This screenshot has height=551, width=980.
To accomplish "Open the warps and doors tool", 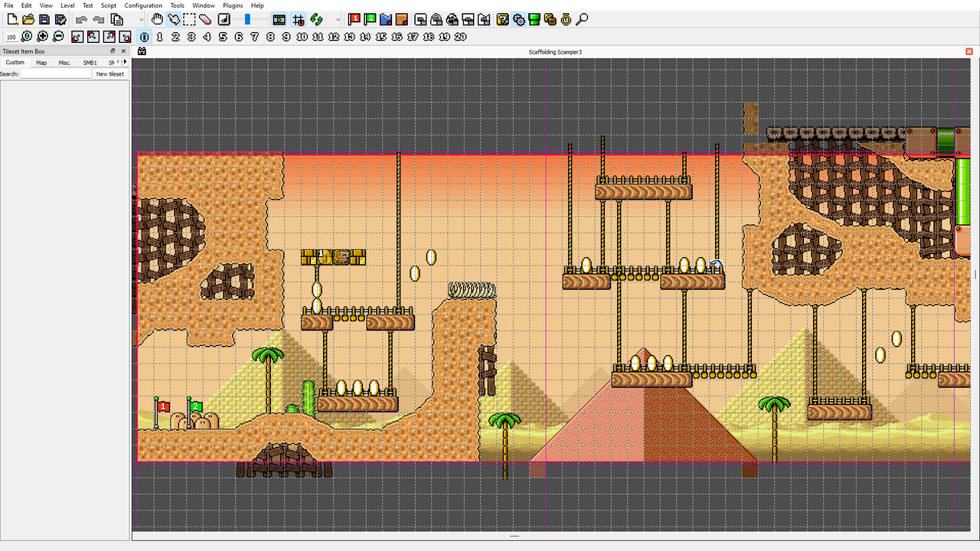I will tap(534, 20).
